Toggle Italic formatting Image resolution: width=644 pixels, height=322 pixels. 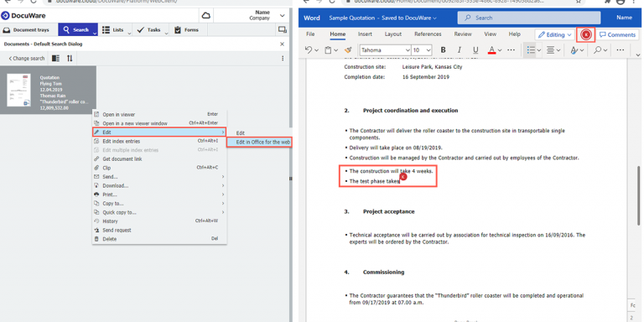[x=460, y=50]
